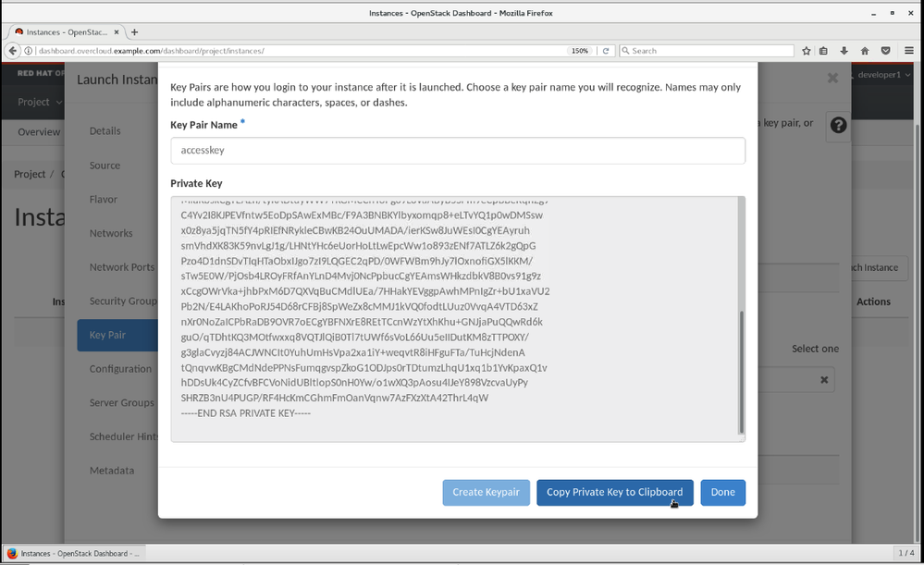The image size is (924, 565).
Task: Open the Firefox hamburger menu
Action: click(x=909, y=51)
